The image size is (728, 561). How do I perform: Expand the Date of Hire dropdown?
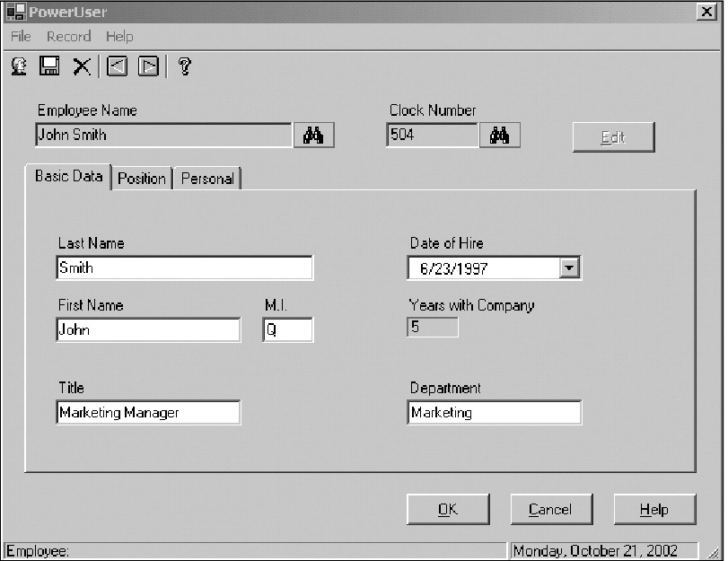(x=568, y=267)
